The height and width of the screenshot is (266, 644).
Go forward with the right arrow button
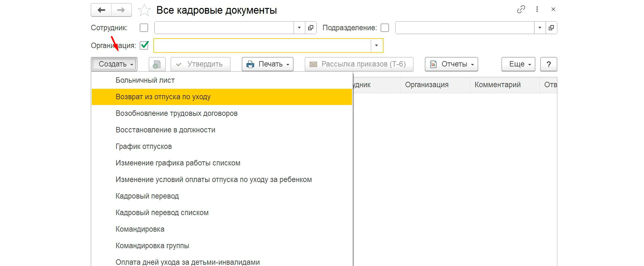(x=122, y=10)
